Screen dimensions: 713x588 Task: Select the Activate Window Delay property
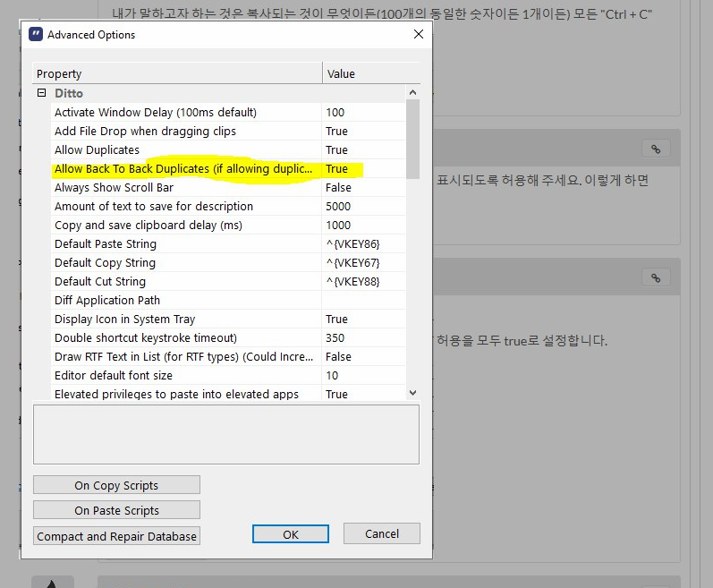pos(185,113)
